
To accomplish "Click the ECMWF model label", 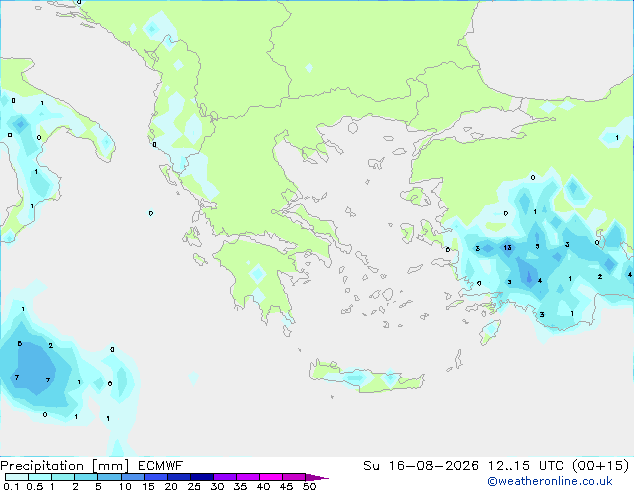I will tap(161, 466).
